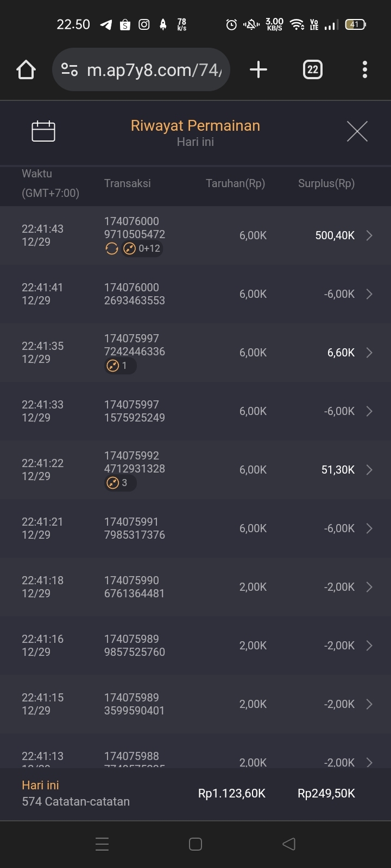This screenshot has width=391, height=868.
Task: Expand the 22:41:41 transaction details chevron
Action: coord(369,294)
